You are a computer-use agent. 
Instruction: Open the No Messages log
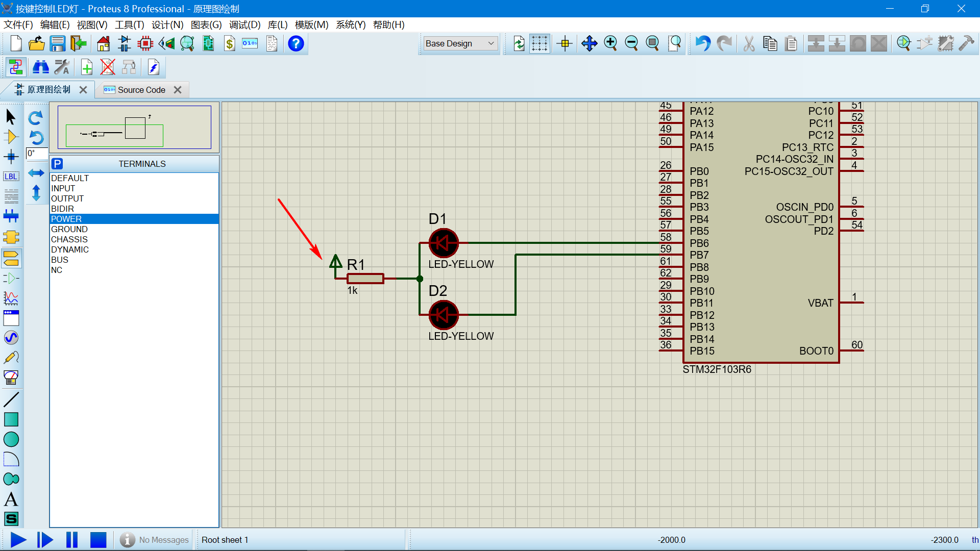click(155, 540)
